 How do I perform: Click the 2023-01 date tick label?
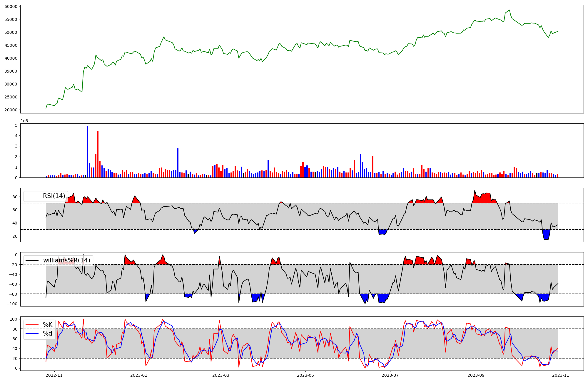(x=139, y=375)
